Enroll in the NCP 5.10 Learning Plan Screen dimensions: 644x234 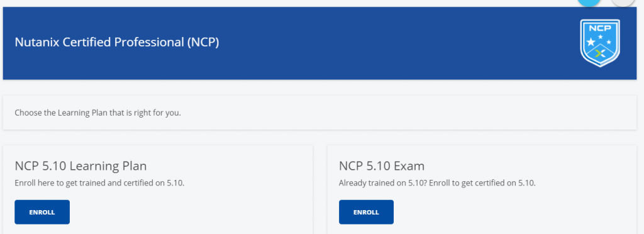42,212
